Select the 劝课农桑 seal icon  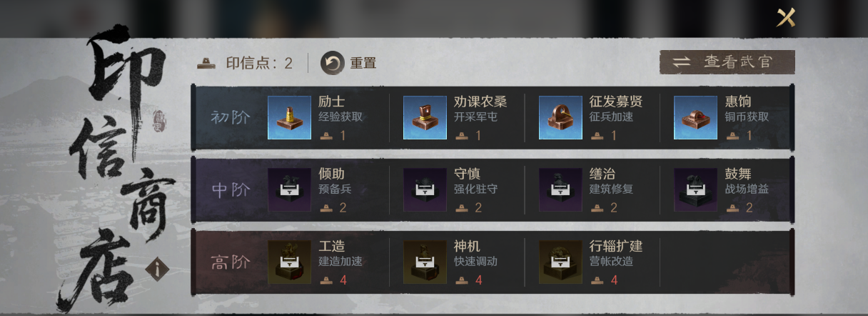(425, 117)
